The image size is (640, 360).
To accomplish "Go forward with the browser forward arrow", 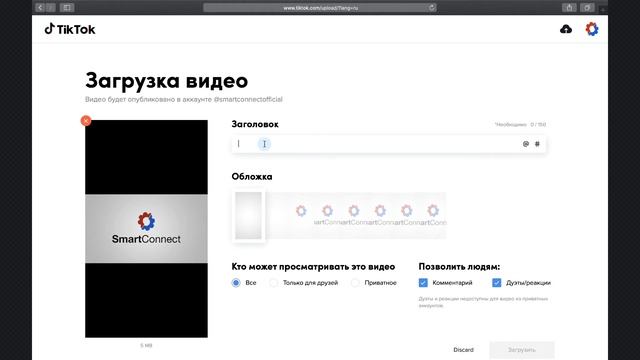I will point(51,7).
